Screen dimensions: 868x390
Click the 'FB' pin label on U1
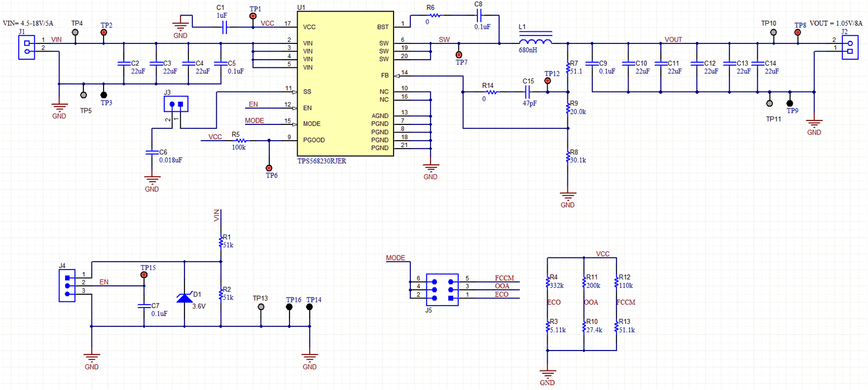[385, 75]
